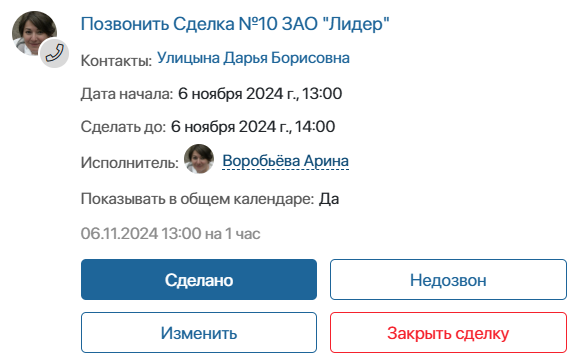The height and width of the screenshot is (364, 578).
Task: Click the Дата начала label
Action: 127,94
